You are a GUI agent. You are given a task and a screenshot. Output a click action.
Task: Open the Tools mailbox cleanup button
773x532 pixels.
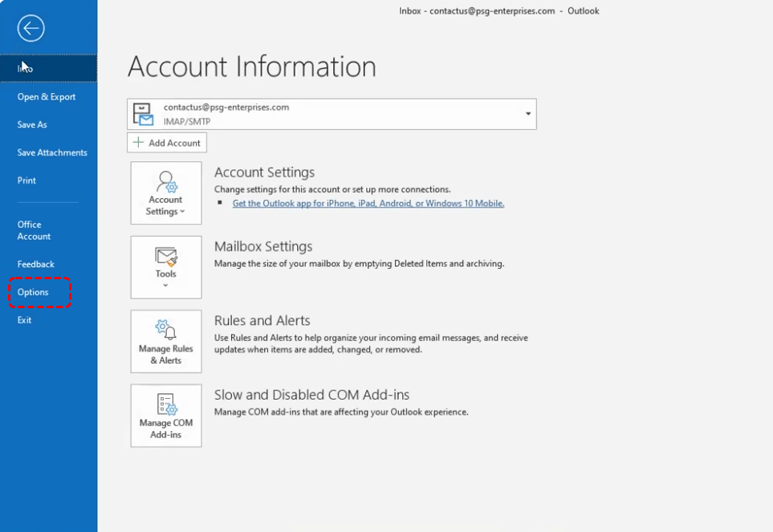pos(166,267)
